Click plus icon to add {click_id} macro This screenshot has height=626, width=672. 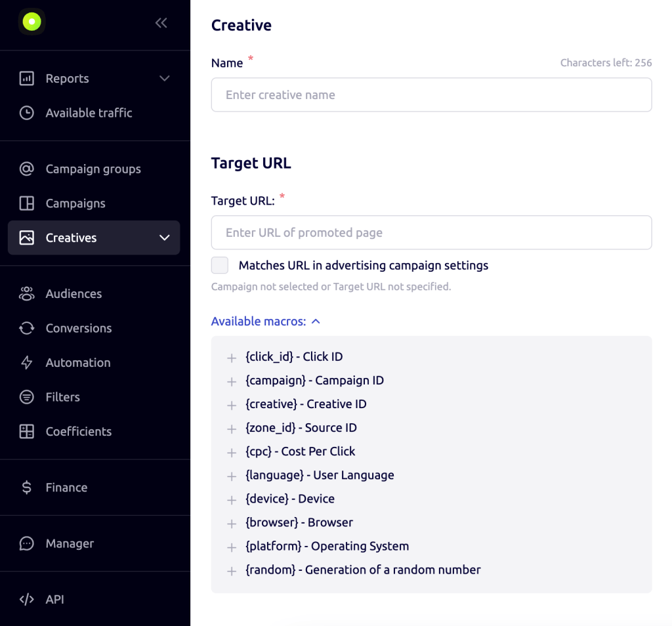click(x=231, y=358)
